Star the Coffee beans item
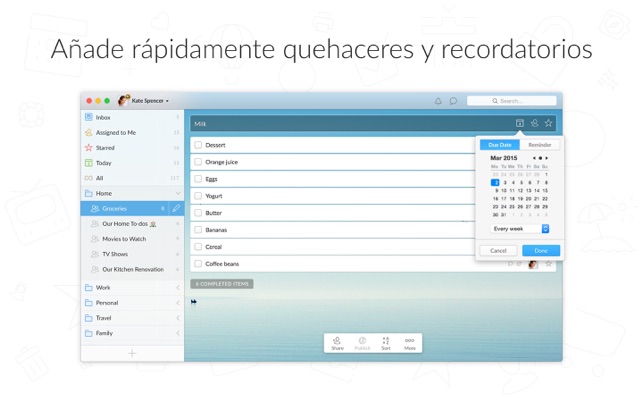 point(548,264)
